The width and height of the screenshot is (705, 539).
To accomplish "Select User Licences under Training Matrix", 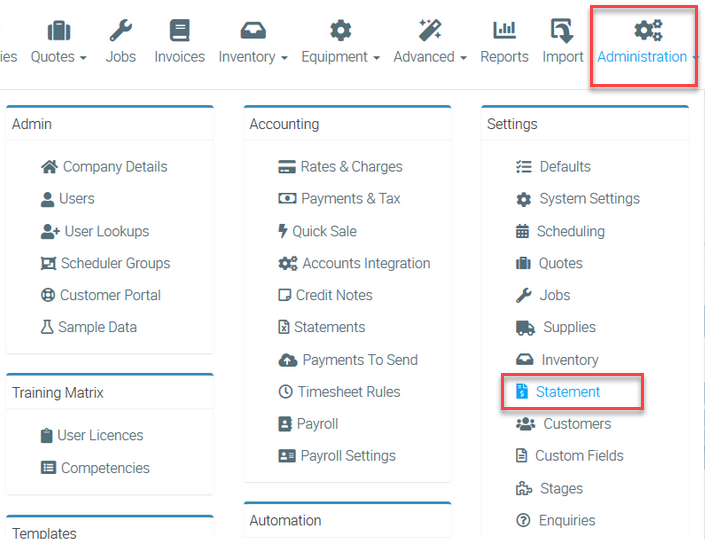I will pyautogui.click(x=100, y=435).
